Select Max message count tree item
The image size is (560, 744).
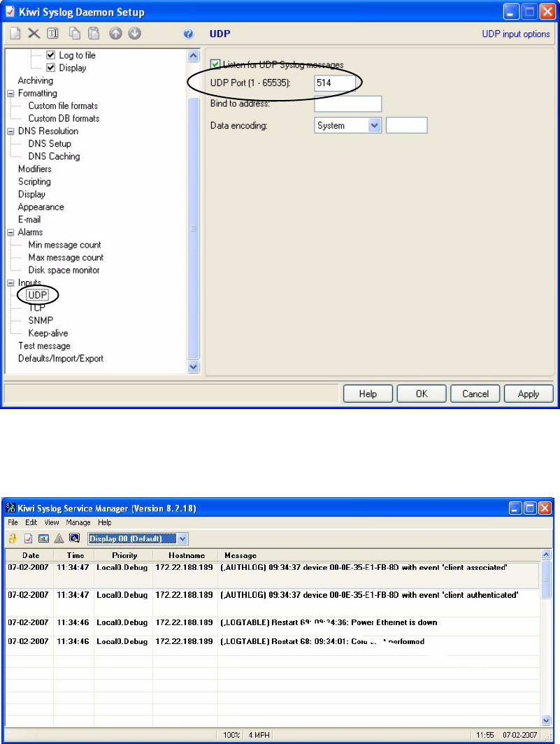pos(66,257)
